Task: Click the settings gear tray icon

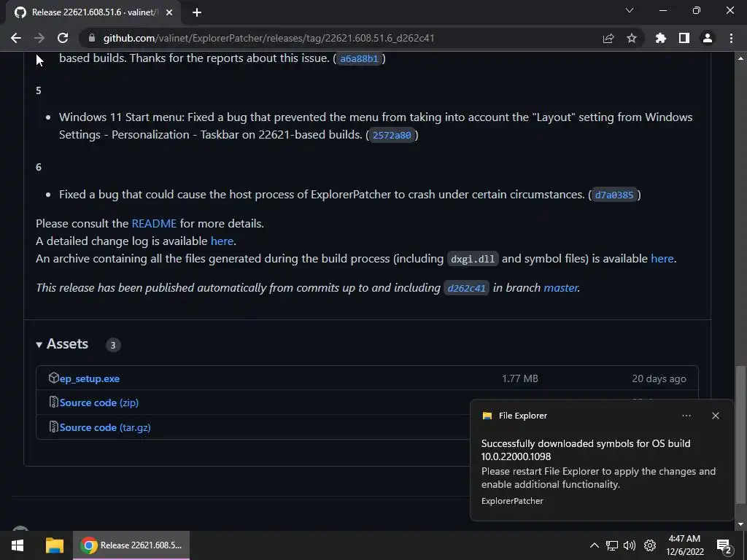Action: (650, 545)
